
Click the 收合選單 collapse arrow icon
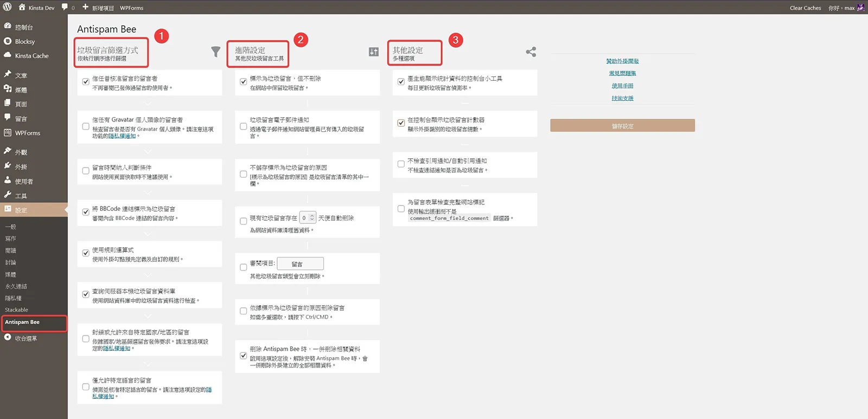(8, 338)
